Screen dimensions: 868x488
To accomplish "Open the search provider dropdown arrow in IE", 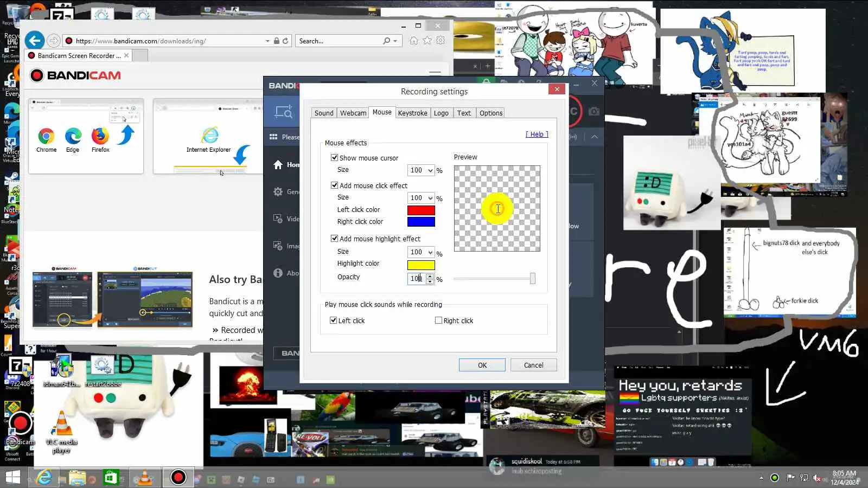I will pos(395,41).
